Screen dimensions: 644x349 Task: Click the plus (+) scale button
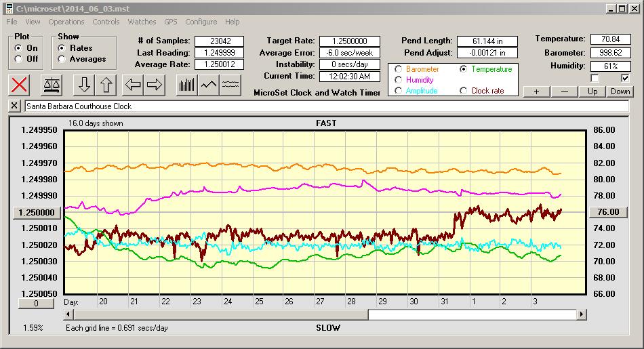536,91
